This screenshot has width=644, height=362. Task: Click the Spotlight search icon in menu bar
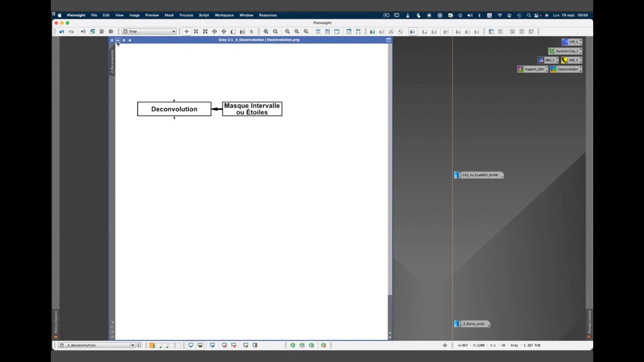tap(529, 15)
